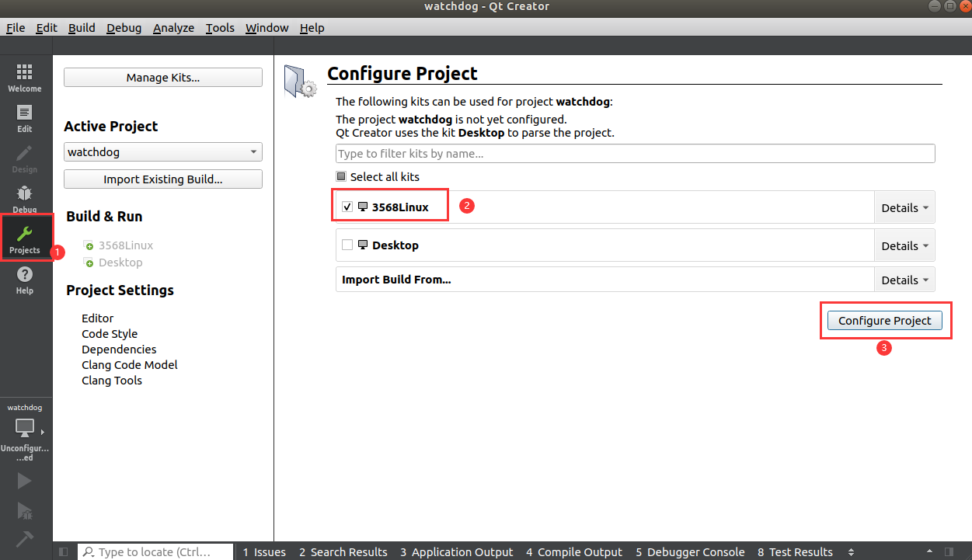Click the watchdog kit selector monitor icon
The image size is (972, 560).
coord(25,427)
